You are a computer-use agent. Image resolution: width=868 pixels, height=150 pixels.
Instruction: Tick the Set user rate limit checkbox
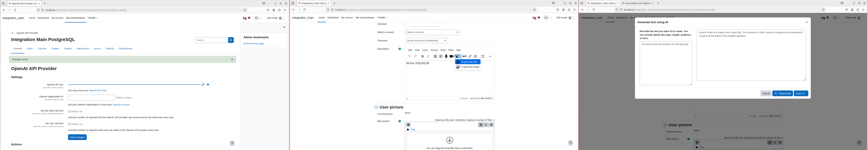tap(69, 124)
